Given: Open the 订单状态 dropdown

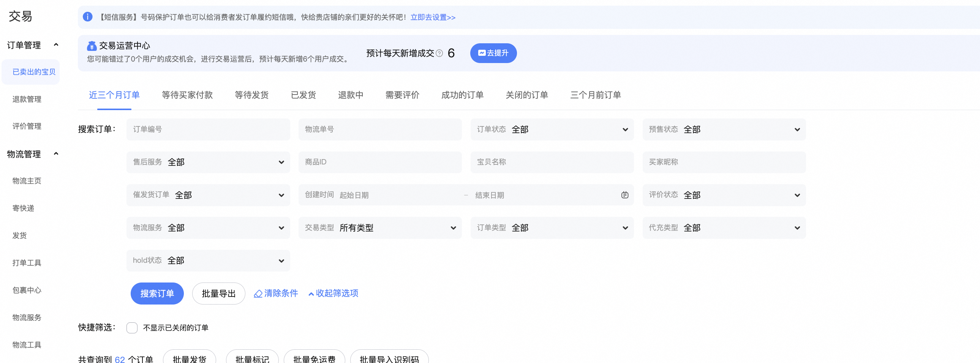Looking at the screenshot, I should tap(552, 129).
